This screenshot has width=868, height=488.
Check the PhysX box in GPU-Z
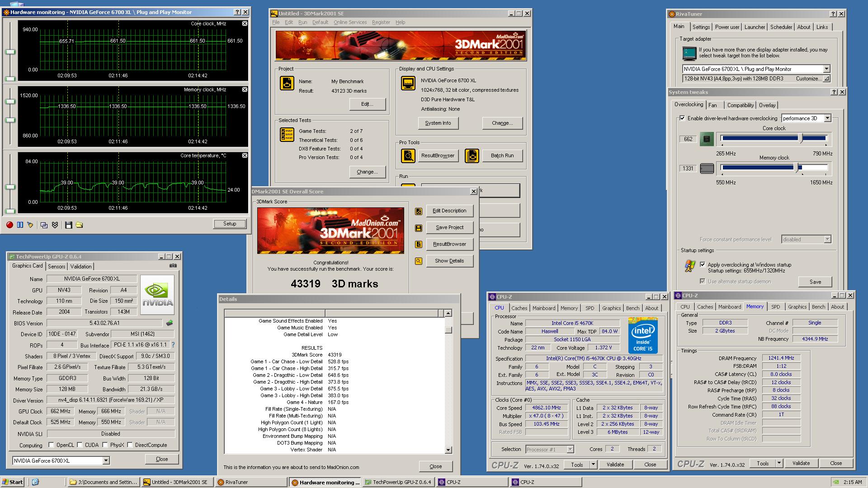(x=105, y=445)
